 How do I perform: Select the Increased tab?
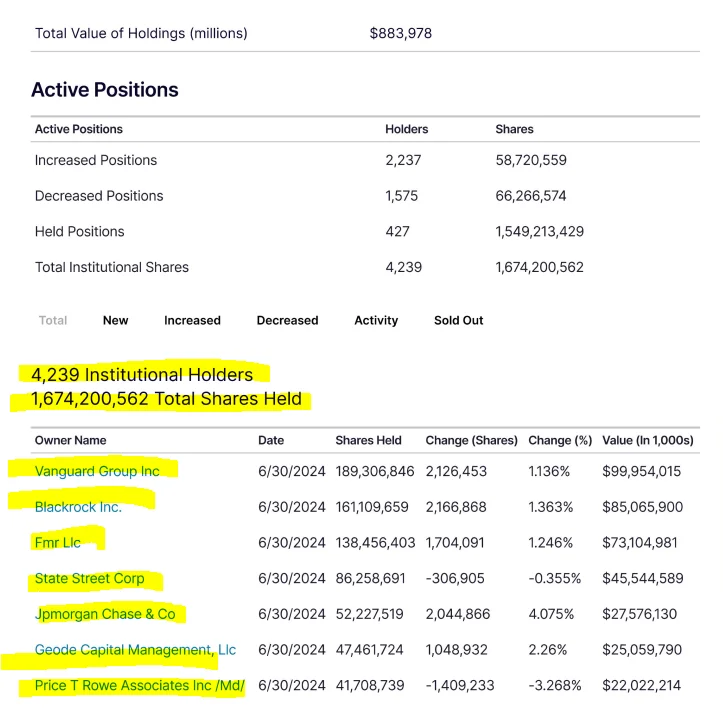pyautogui.click(x=192, y=320)
